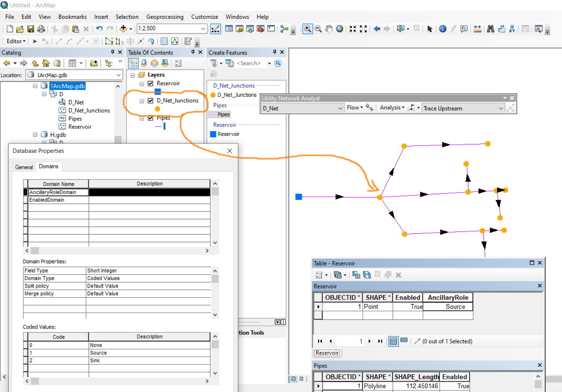Select the Identify tool
The width and height of the screenshot is (562, 392).
[x=443, y=29]
